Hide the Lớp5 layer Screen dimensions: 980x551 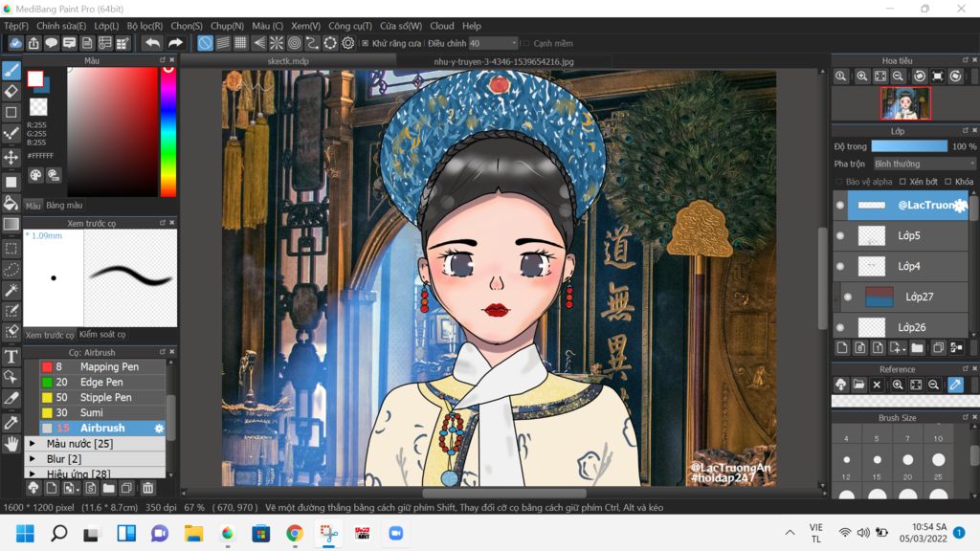pyautogui.click(x=840, y=235)
